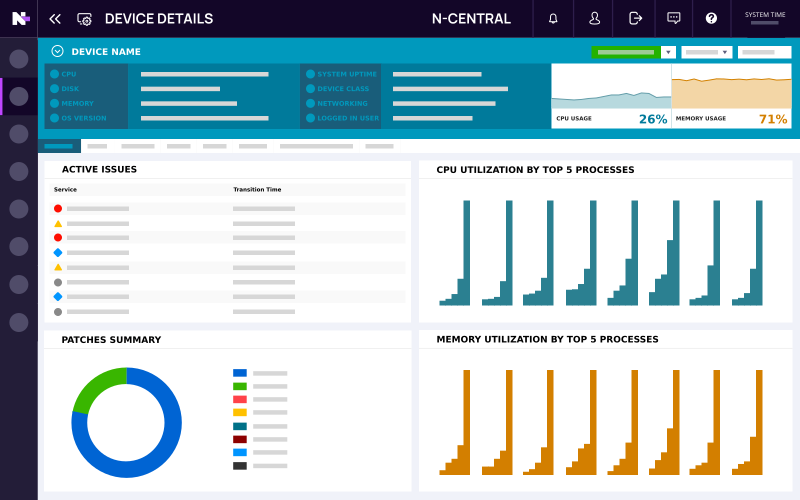
Task: Open the chat message icon
Action: click(x=674, y=18)
